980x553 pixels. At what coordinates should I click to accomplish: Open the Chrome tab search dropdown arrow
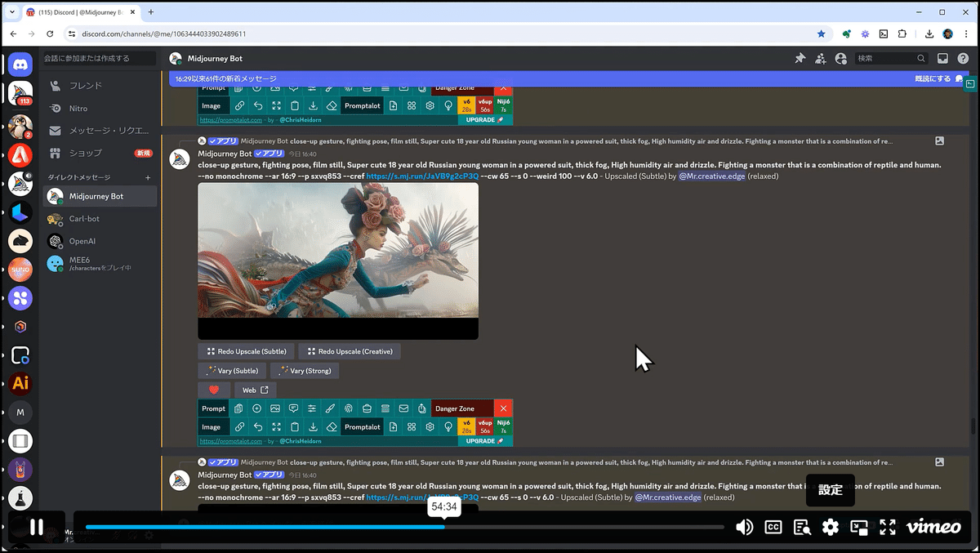click(12, 12)
